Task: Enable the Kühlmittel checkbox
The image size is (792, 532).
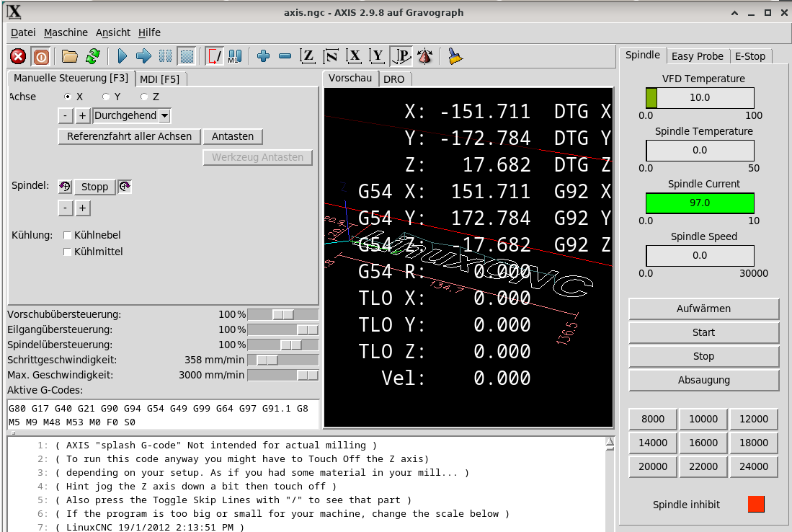Action: coord(68,252)
